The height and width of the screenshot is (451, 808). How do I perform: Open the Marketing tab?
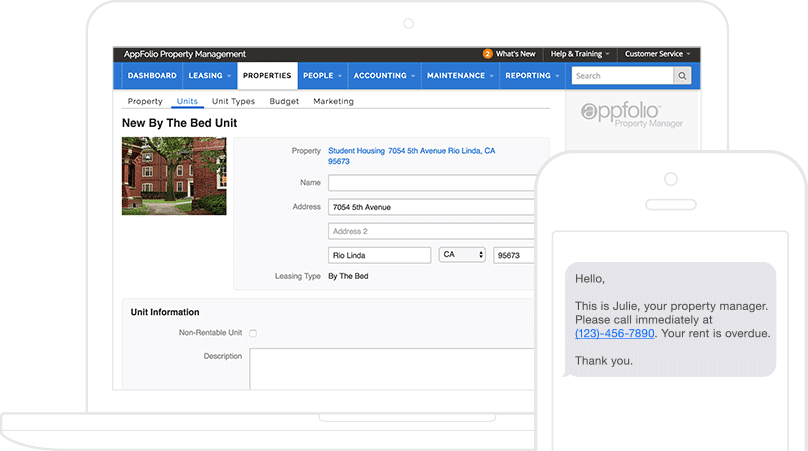333,101
